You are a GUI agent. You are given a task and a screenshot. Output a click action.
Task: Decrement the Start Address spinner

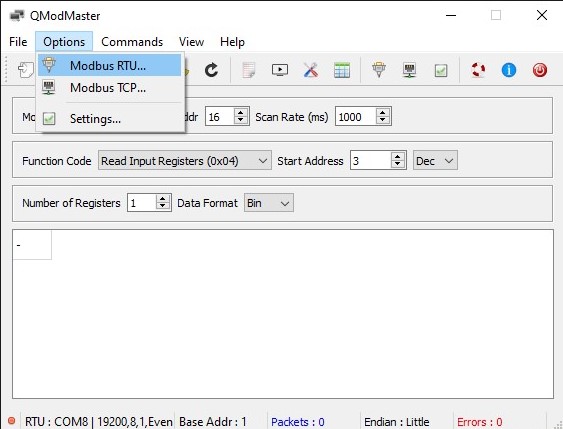(397, 165)
